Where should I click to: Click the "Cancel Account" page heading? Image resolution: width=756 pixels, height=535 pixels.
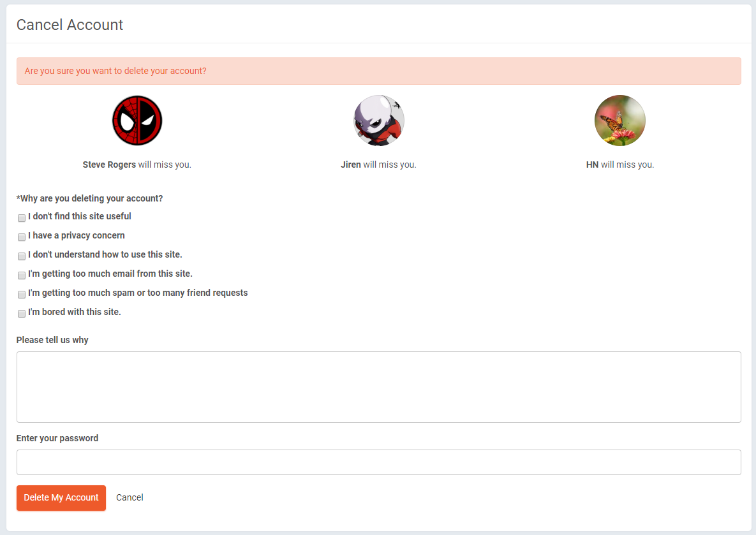pos(70,25)
